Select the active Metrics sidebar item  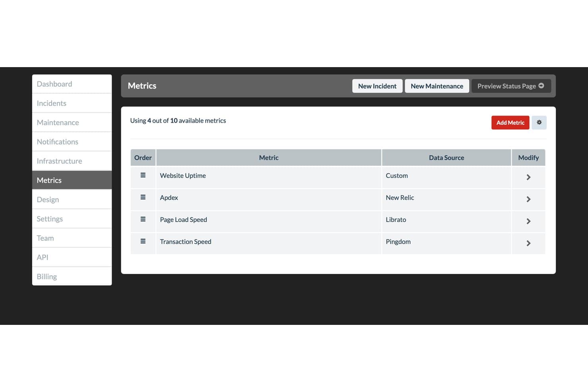(x=72, y=180)
